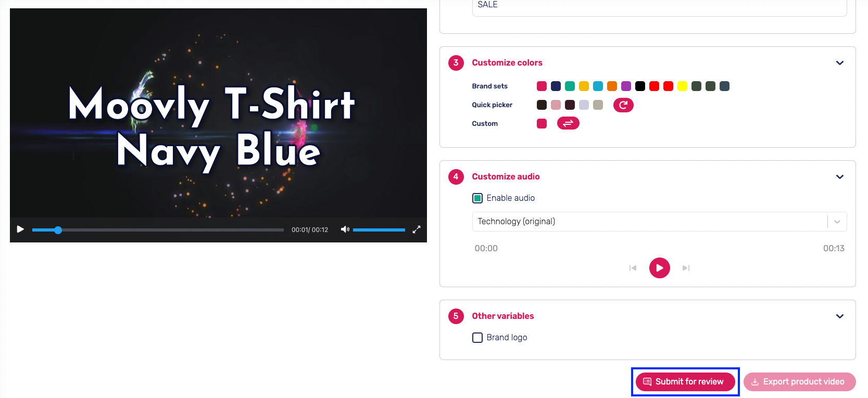Check the Brand logo checkbox
The width and height of the screenshot is (868, 398).
[477, 338]
